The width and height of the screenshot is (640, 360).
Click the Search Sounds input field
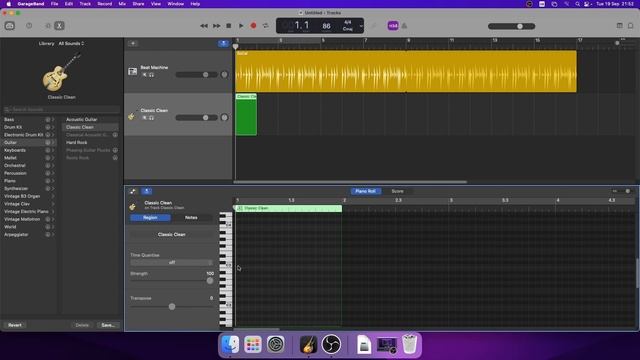click(62, 109)
